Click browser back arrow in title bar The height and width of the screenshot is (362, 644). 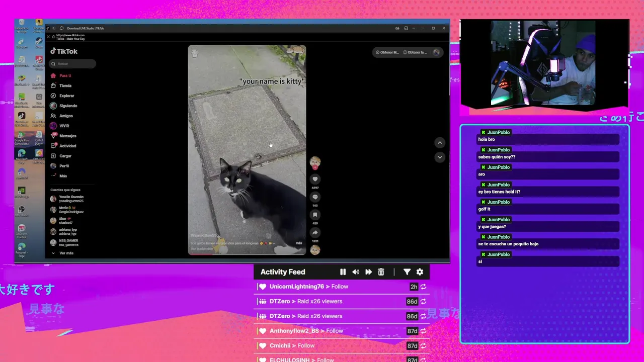54,28
